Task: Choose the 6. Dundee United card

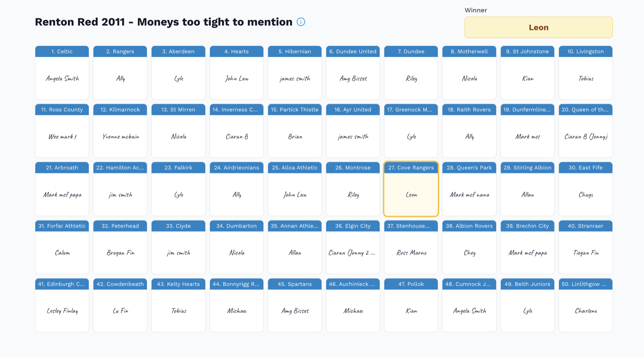Action: pos(353,72)
